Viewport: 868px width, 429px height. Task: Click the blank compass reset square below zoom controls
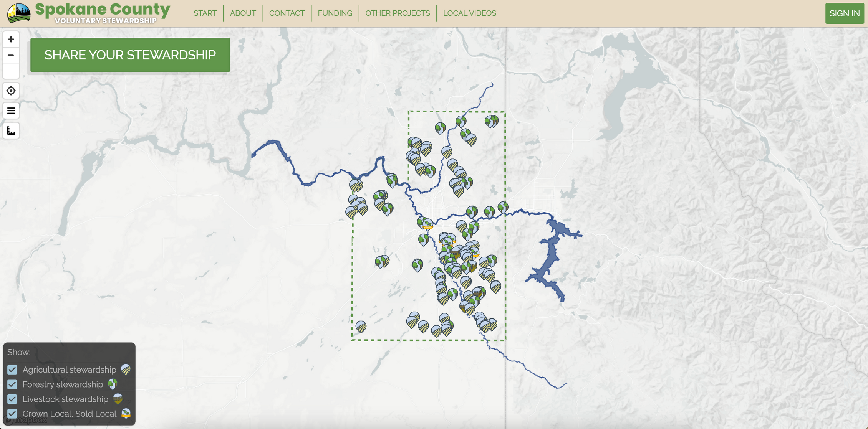pyautogui.click(x=11, y=71)
